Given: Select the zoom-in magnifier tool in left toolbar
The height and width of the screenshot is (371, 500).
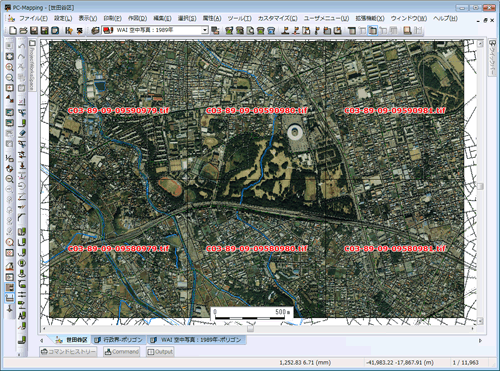Looking at the screenshot, I should click(x=10, y=67).
